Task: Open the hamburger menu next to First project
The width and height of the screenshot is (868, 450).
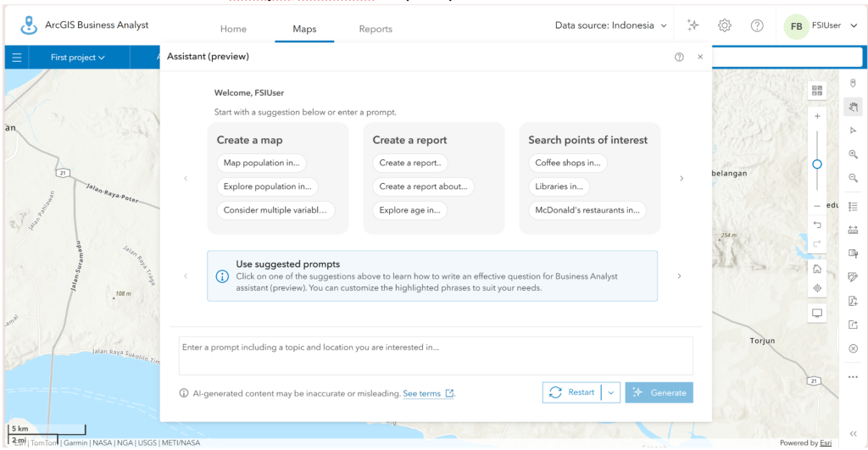Action: tap(17, 58)
